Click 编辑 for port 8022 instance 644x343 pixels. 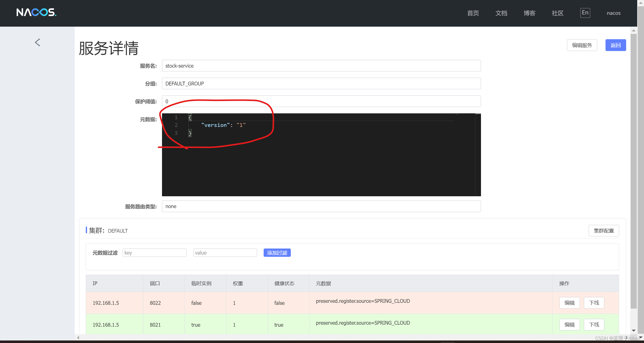click(x=569, y=303)
